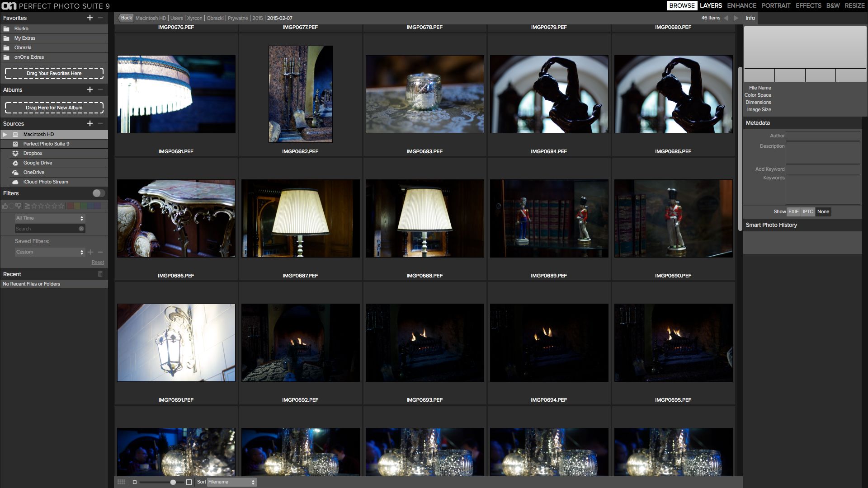Open the Saved Filters Custom dropdown
The height and width of the screenshot is (488, 868).
point(49,252)
